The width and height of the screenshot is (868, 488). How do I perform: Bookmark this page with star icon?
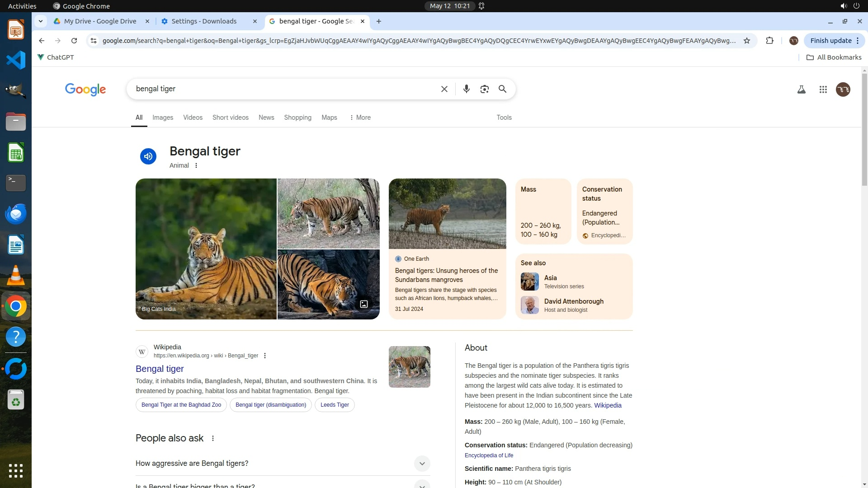tap(747, 41)
